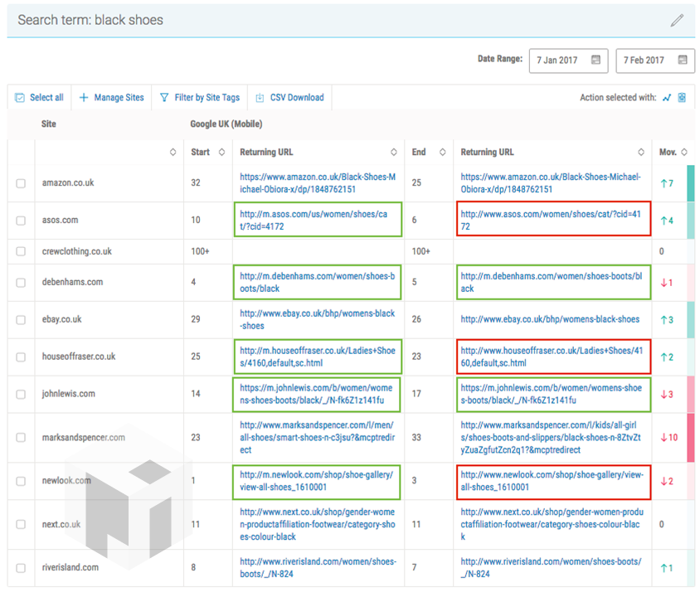Viewport: 700px width, 597px height.
Task: Tick the amazon.co.uk row checkbox
Action: pos(21,183)
